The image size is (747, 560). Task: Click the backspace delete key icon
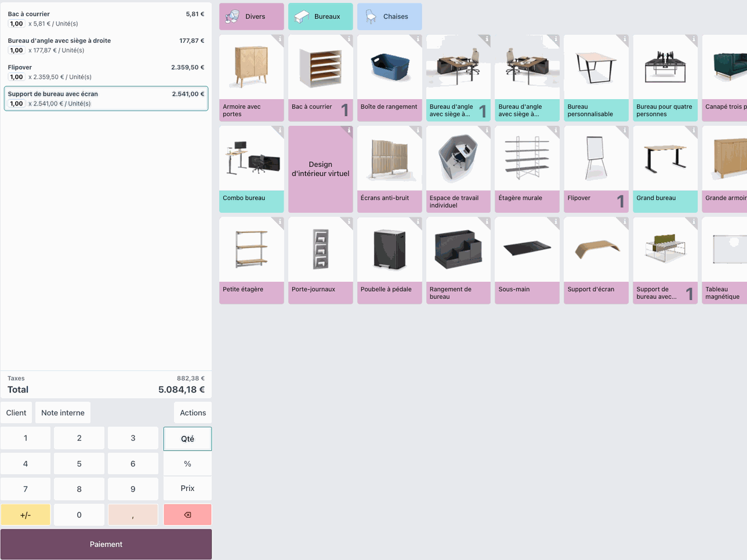pos(187,515)
